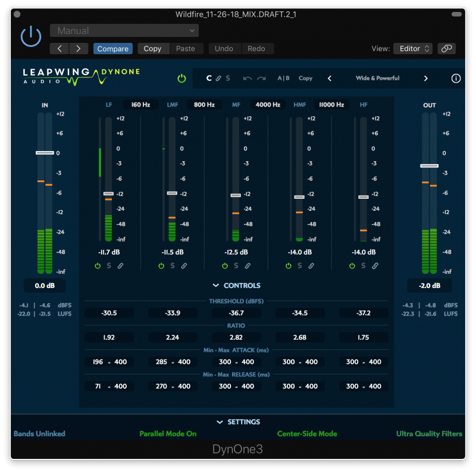This screenshot has height=472, width=476.
Task: Solo the HF band
Action: point(364,266)
